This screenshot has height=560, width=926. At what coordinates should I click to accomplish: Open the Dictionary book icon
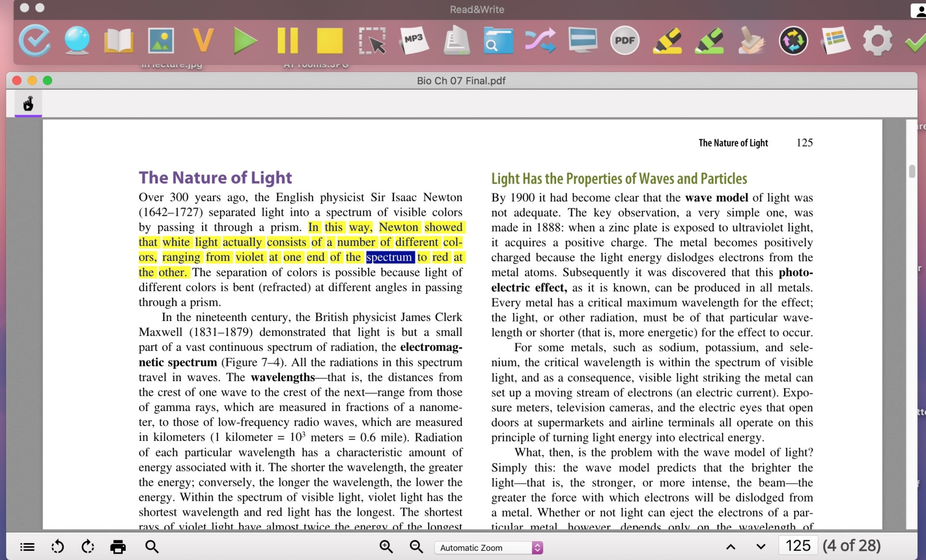[119, 40]
